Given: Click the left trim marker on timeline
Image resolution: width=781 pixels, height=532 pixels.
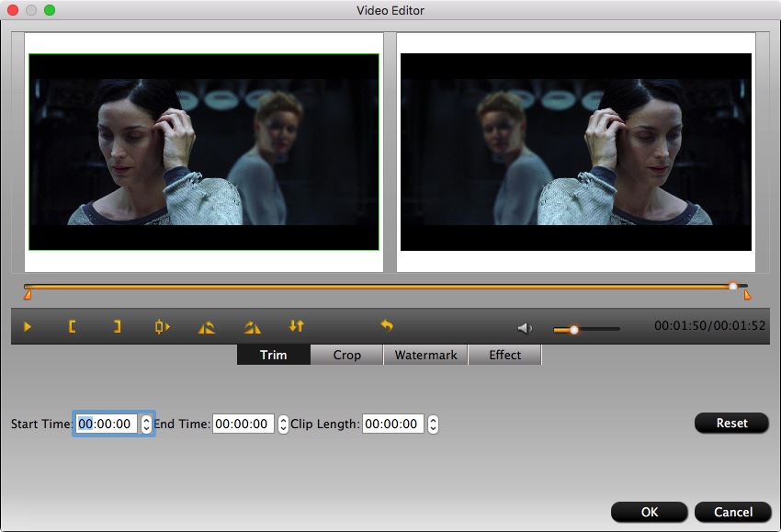Looking at the screenshot, I should pos(28,295).
